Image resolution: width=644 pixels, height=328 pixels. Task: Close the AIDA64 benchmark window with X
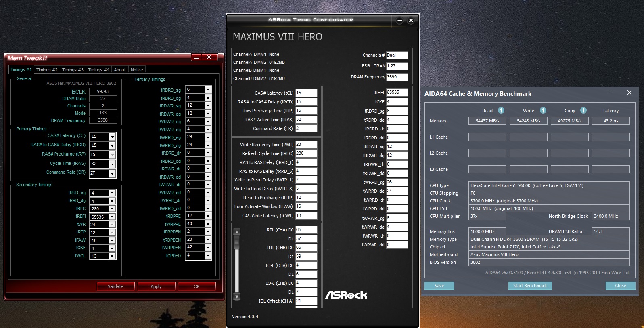click(629, 93)
